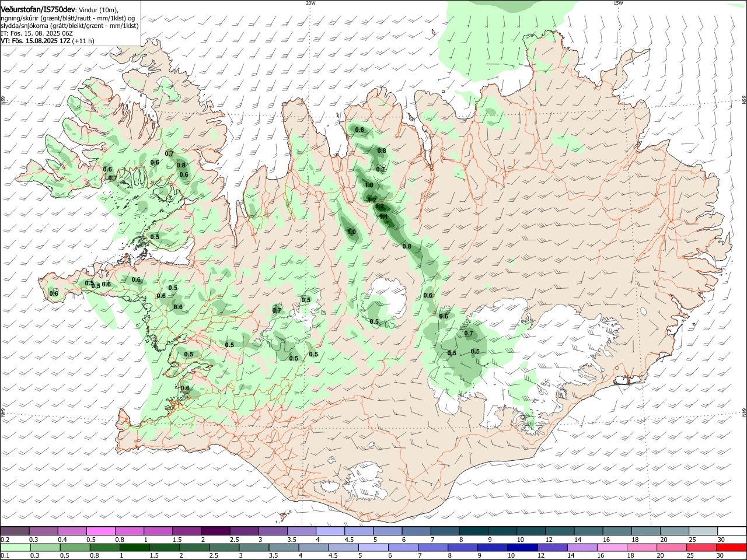The image size is (747, 560).
Task: Select the 'slydda/snjókoma' line in the map header
Action: coord(69,26)
